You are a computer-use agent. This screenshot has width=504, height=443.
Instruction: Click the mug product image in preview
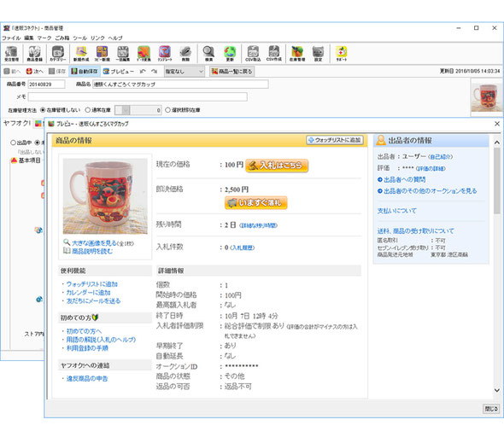tap(105, 196)
